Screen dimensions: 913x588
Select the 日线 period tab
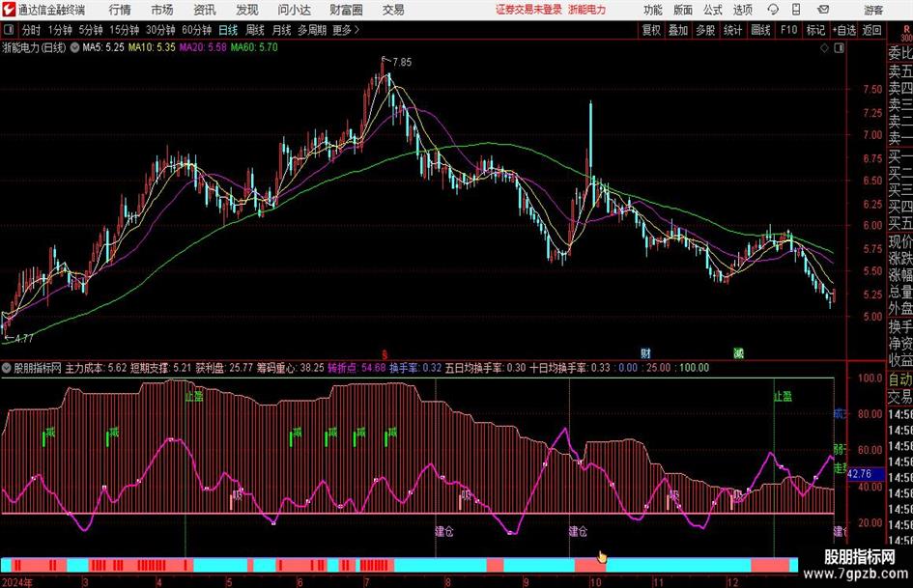228,30
